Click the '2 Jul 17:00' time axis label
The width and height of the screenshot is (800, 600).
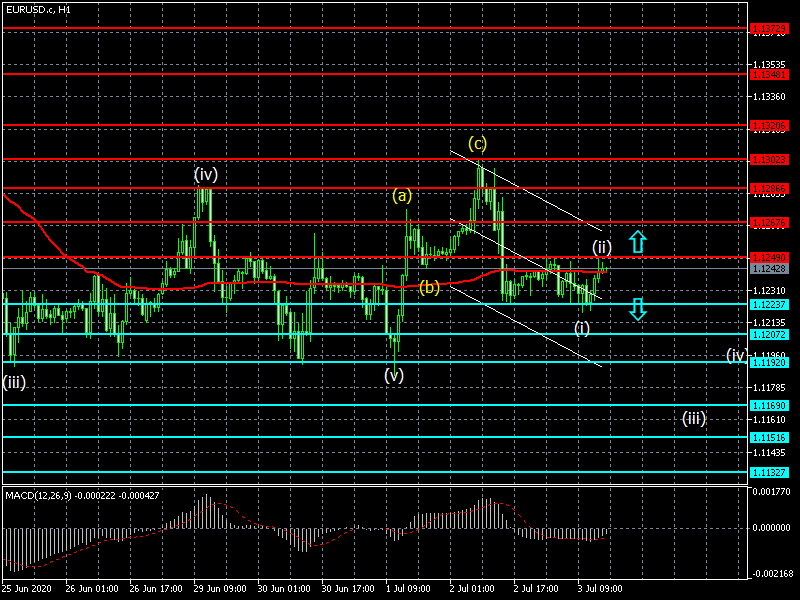536,588
